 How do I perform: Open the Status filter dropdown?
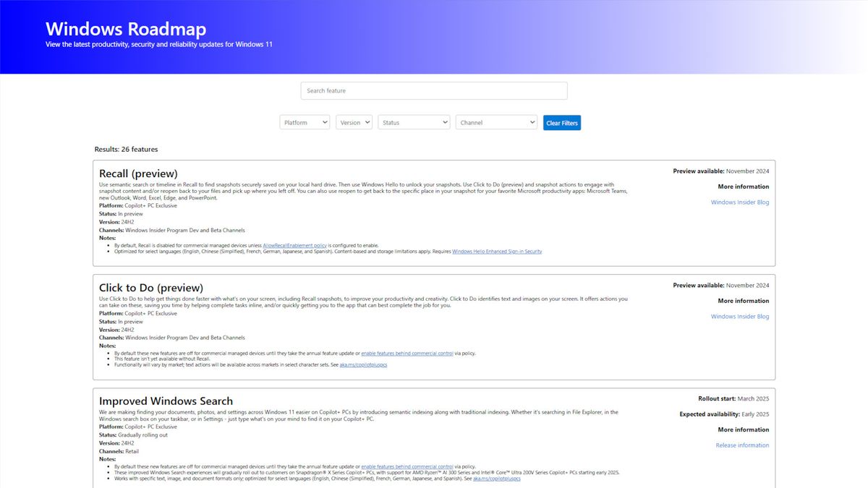tap(414, 123)
